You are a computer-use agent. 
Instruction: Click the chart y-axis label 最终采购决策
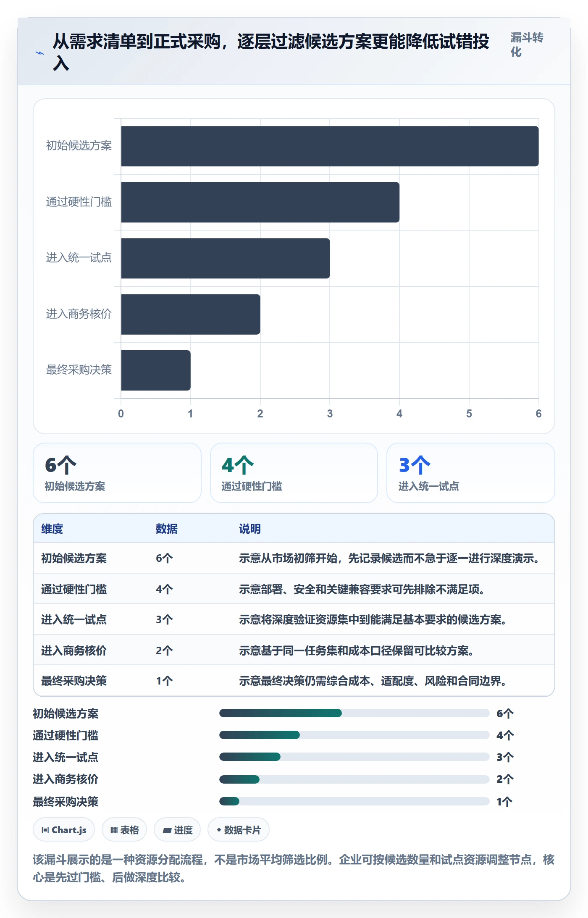point(79,370)
